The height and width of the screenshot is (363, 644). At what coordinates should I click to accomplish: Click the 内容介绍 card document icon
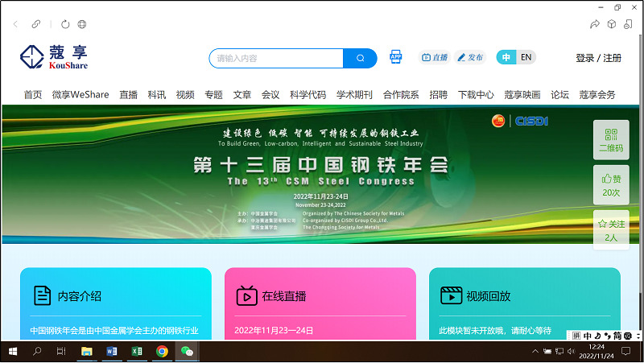[43, 295]
